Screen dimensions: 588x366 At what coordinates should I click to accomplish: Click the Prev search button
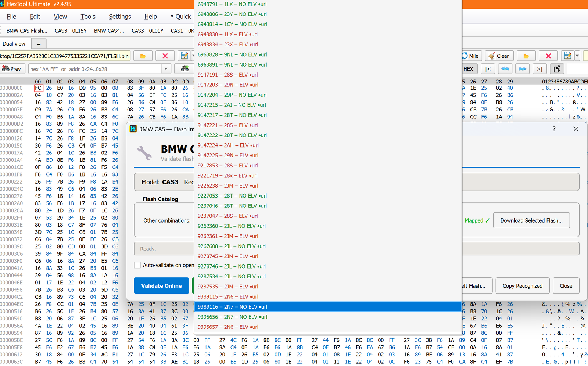(x=12, y=69)
